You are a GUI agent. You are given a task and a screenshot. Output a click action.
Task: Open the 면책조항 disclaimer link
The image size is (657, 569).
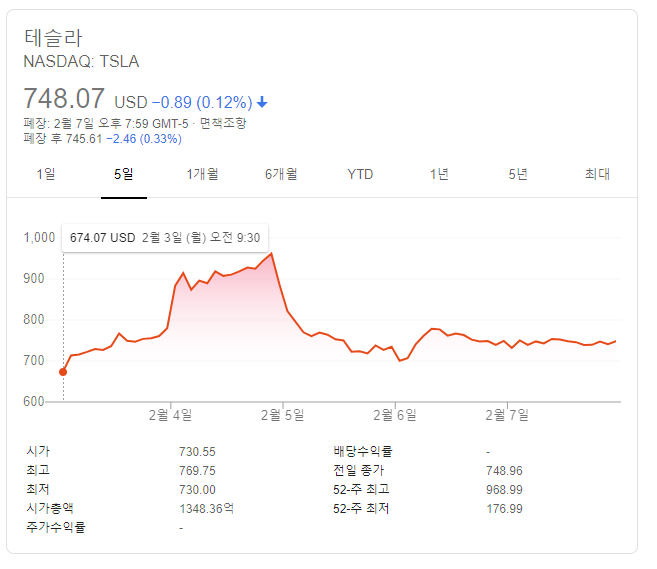[x=222, y=123]
